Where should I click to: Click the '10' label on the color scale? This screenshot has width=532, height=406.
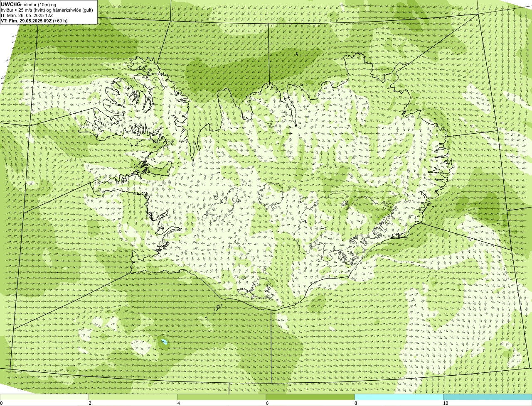tap(446, 403)
